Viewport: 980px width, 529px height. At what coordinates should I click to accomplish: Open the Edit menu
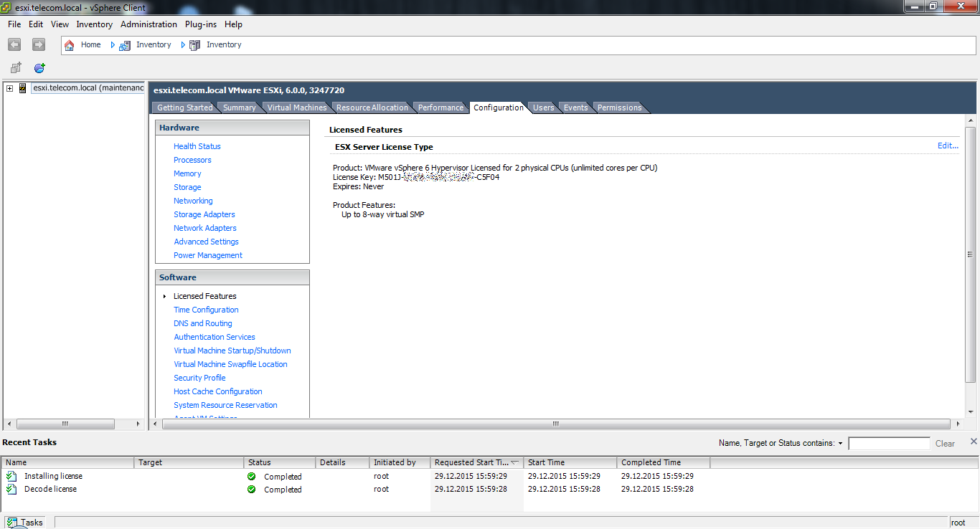pyautogui.click(x=36, y=24)
